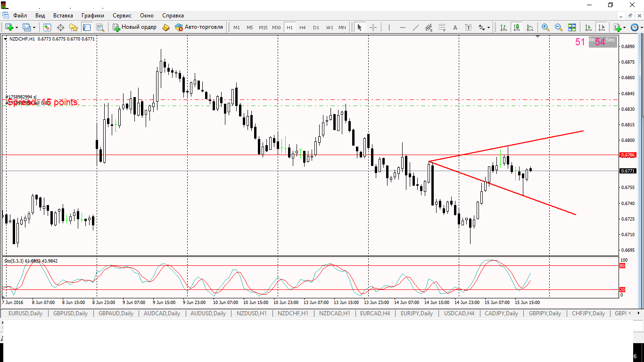This screenshot has width=644, height=362.
Task: Zoom out of the chart
Action: pyautogui.click(x=559, y=27)
